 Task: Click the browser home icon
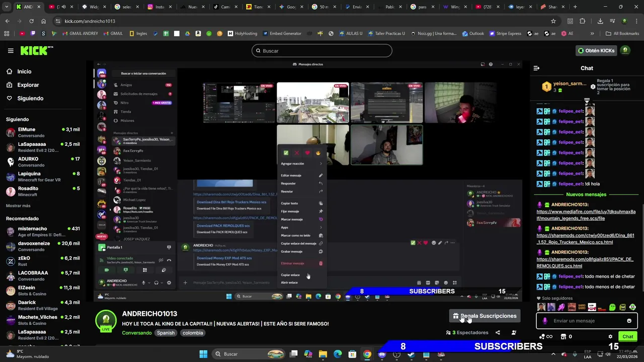coord(44,21)
